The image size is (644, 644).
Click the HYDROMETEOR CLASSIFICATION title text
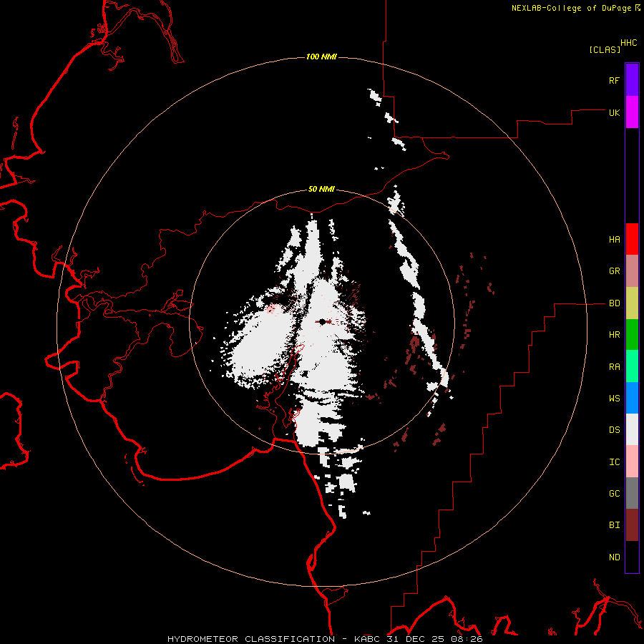click(x=251, y=639)
